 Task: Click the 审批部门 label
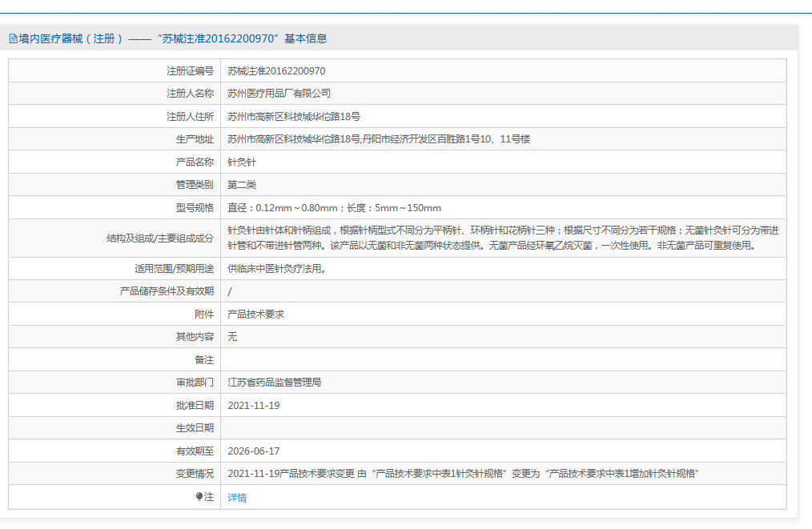coord(195,383)
